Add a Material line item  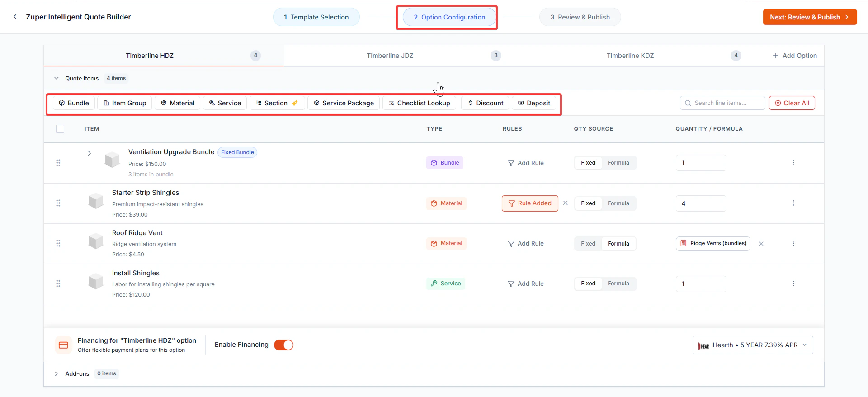tap(178, 103)
